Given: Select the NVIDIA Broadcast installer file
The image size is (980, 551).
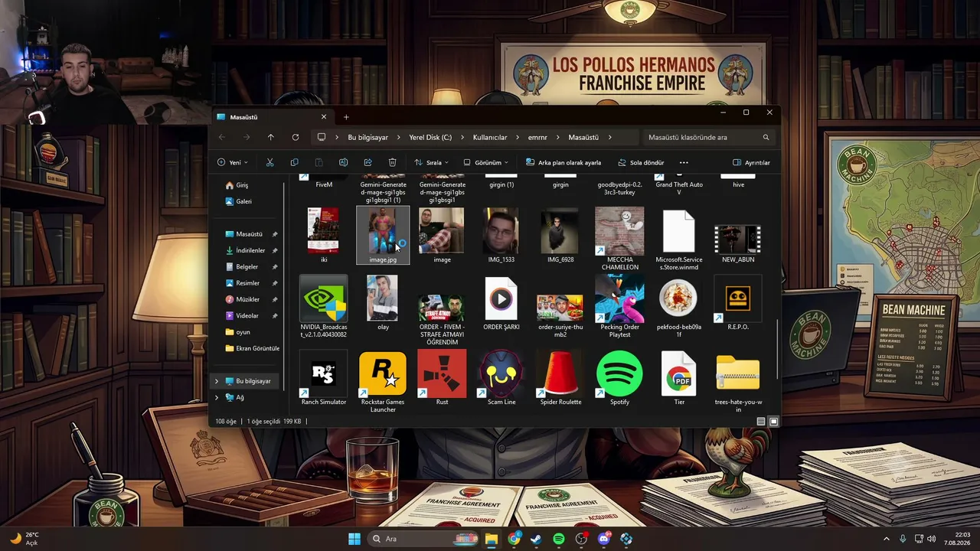Looking at the screenshot, I should [324, 307].
